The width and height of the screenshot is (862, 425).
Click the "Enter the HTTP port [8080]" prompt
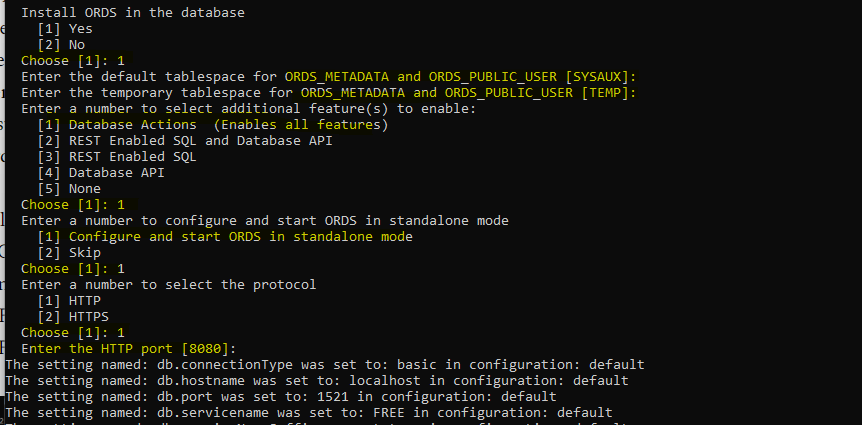click(128, 349)
